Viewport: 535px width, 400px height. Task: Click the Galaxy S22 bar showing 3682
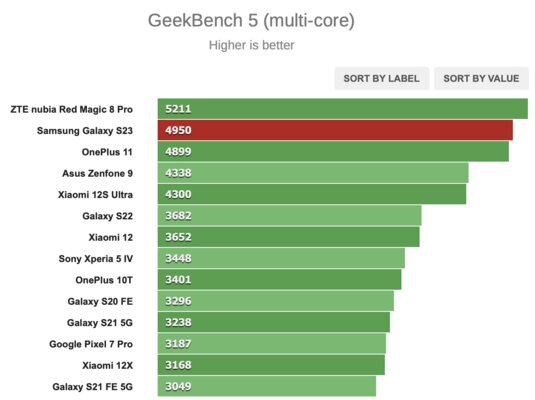pos(289,216)
